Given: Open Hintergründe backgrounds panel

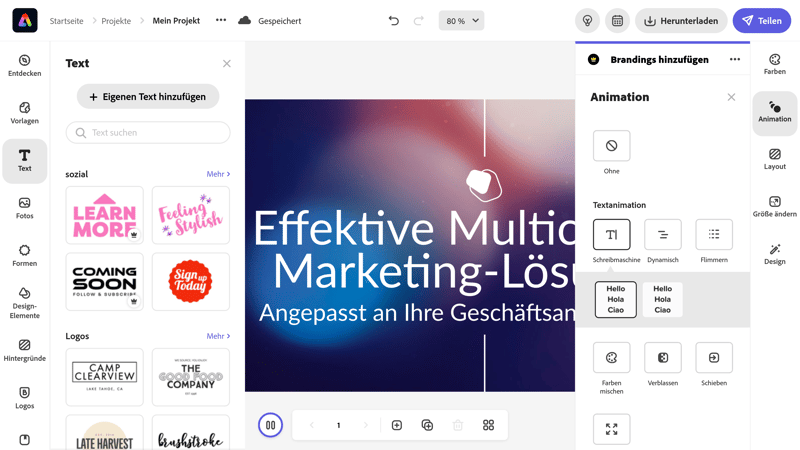Looking at the screenshot, I should (x=25, y=350).
